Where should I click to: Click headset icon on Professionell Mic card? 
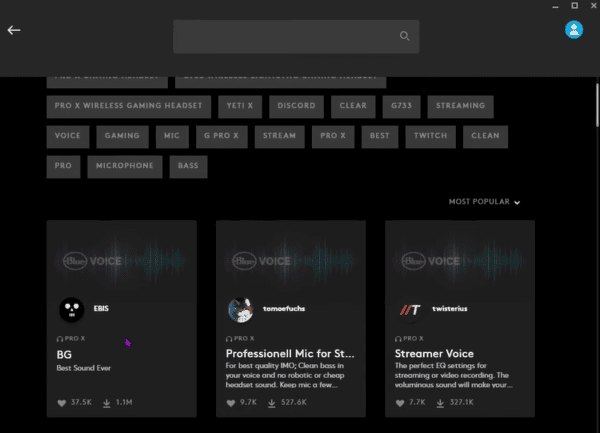coord(229,339)
